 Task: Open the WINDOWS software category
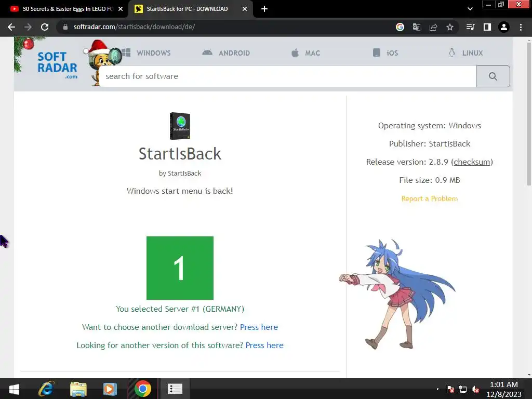pyautogui.click(x=147, y=53)
